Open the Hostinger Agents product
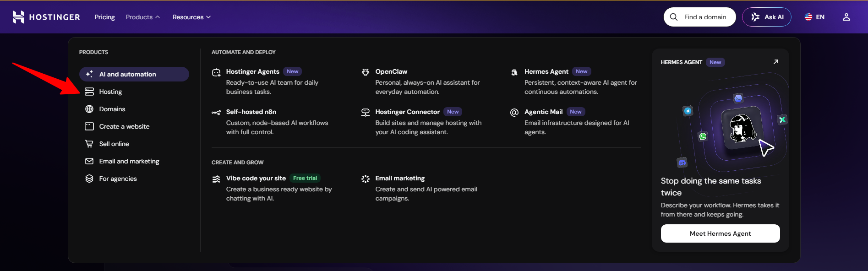868x271 pixels. pos(252,71)
